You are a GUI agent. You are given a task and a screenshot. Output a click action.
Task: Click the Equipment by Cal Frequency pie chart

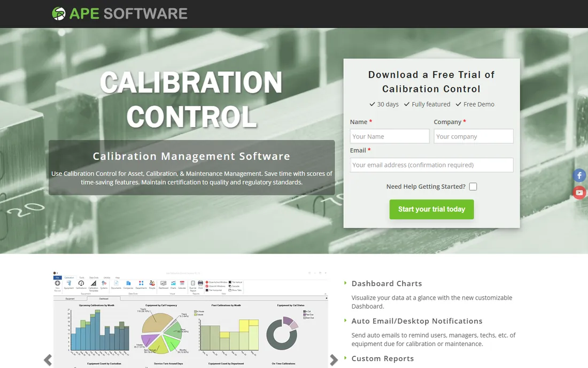click(x=162, y=329)
